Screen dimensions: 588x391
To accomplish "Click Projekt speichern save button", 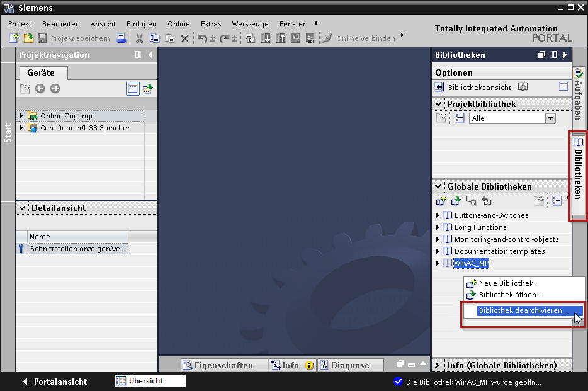I will tap(74, 38).
